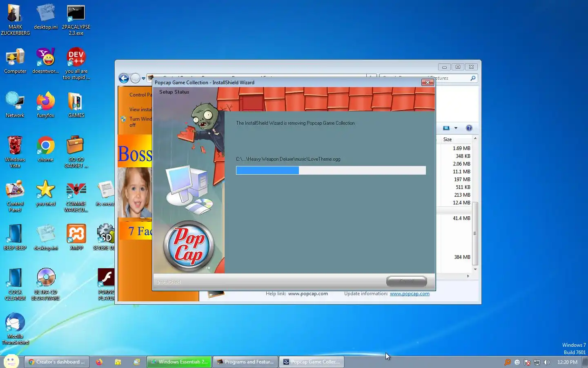Open the Control Panel desktop icon
Viewport: 588px width, 368px height.
pyautogui.click(x=15, y=196)
